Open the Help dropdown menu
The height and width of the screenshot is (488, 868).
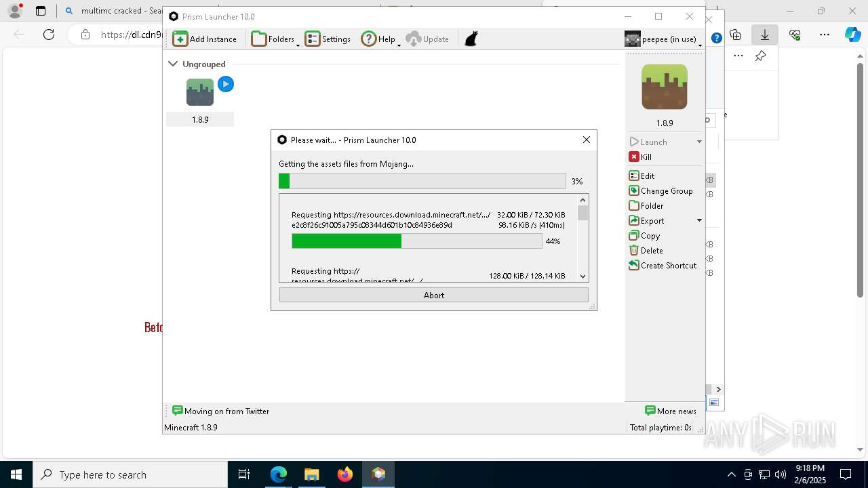click(x=380, y=39)
